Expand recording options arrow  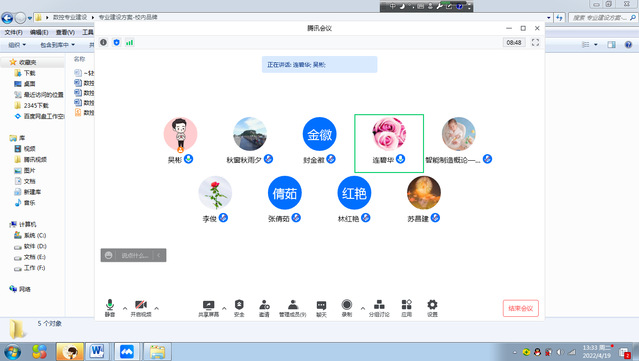point(362,308)
